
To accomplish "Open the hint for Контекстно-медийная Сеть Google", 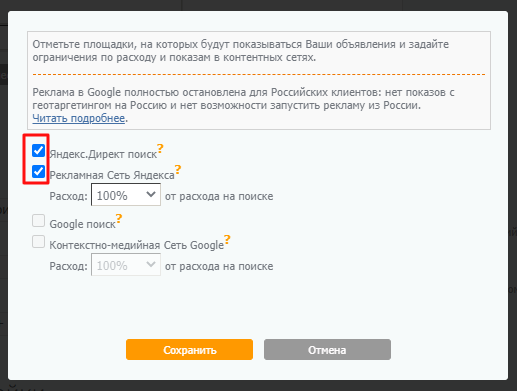I will click(x=227, y=239).
